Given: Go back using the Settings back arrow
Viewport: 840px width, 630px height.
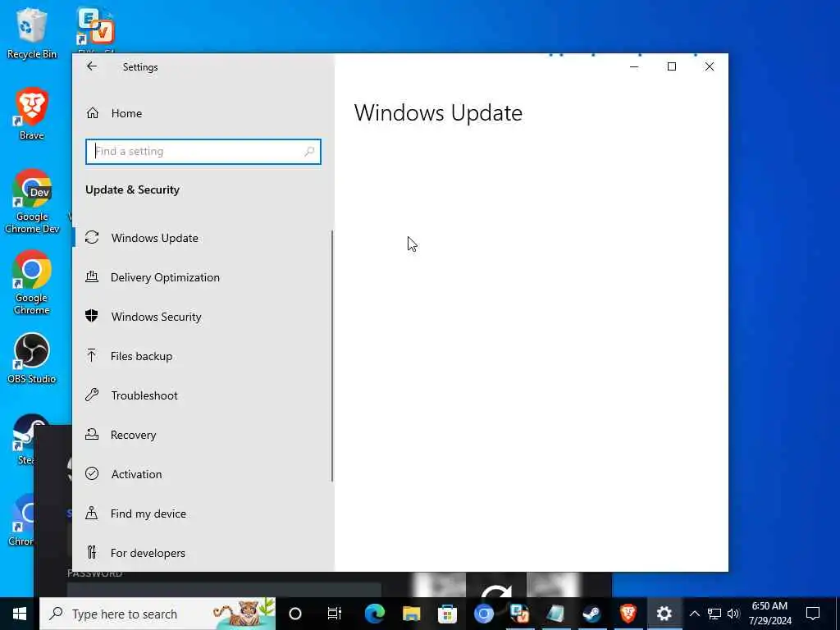Looking at the screenshot, I should tap(92, 66).
